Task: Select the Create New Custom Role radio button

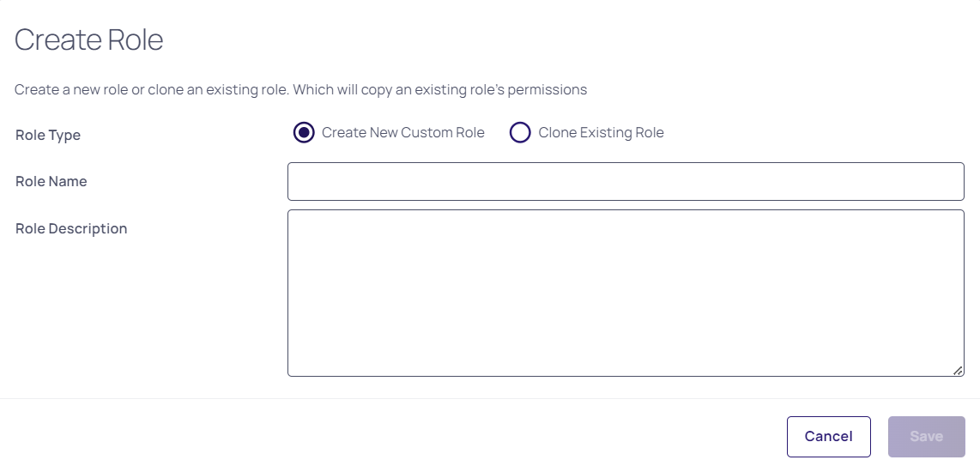Action: click(x=304, y=133)
